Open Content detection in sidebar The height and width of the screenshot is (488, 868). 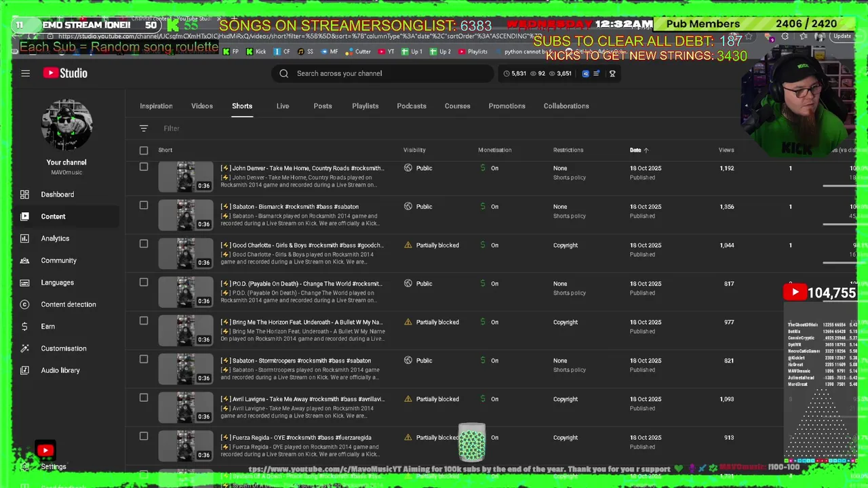pyautogui.click(x=68, y=304)
